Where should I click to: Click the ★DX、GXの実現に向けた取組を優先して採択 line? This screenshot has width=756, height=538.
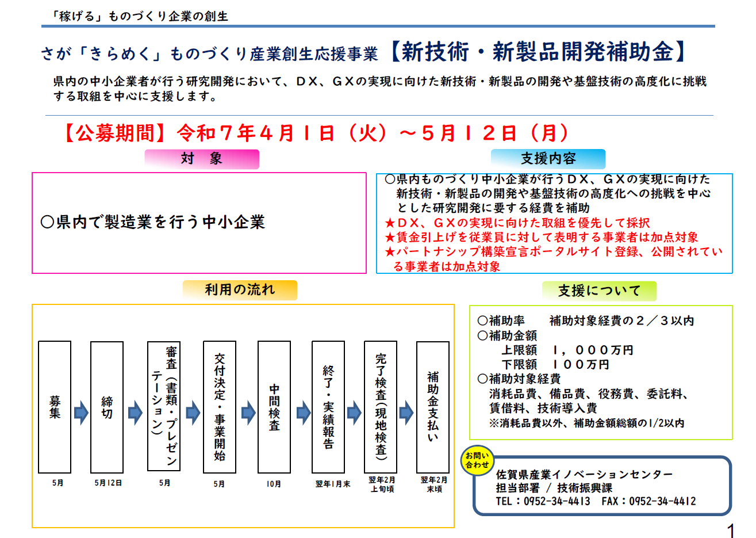coord(517,223)
